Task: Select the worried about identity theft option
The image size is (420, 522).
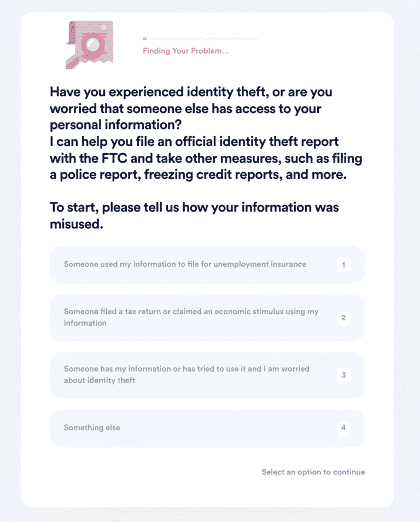Action: tap(208, 376)
